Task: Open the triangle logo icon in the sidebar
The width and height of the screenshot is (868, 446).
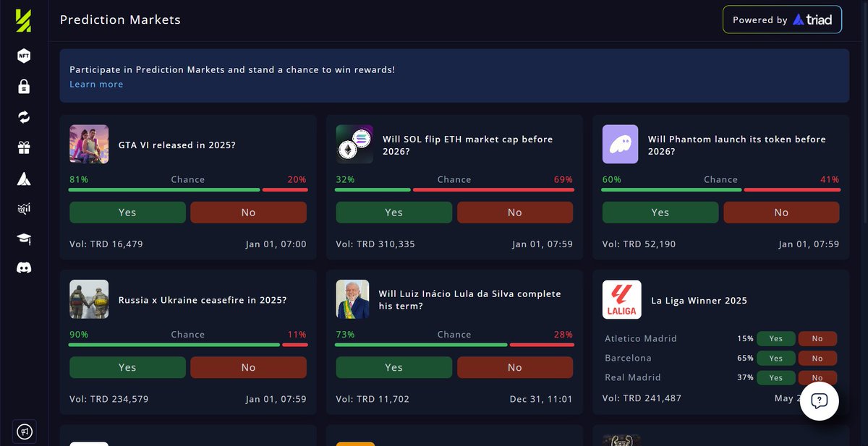Action: 24,179
